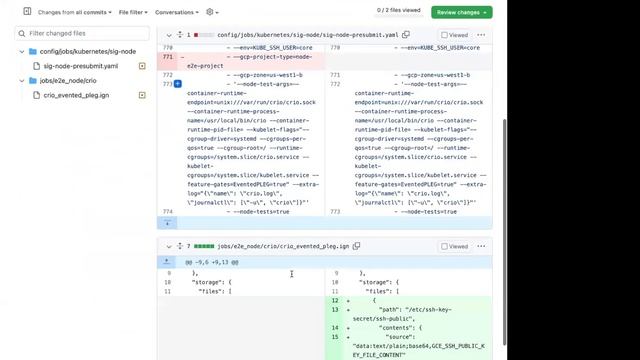The height and width of the screenshot is (360, 640).
Task: Open the Conversations dropdown
Action: point(177,12)
